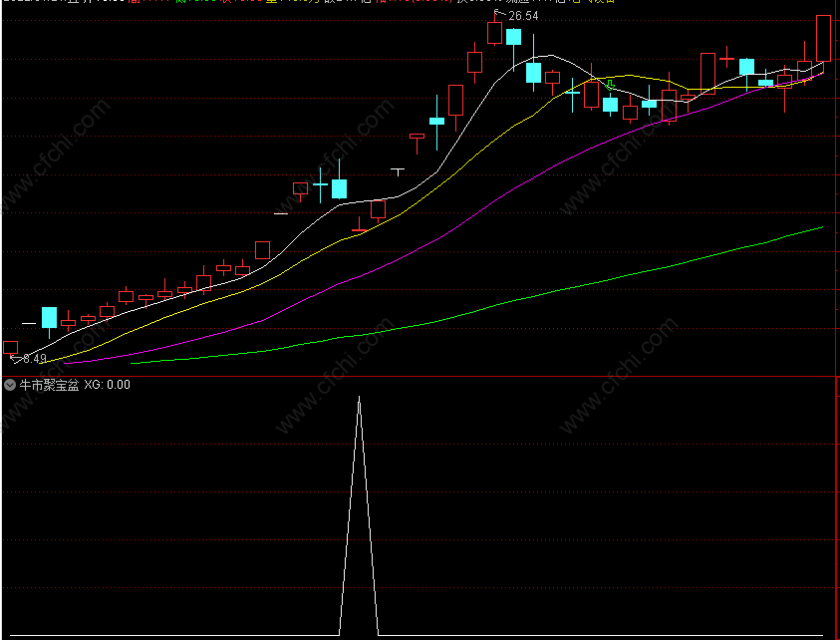Click the 8.49 low price annotation
840x640 pixels.
tap(35, 359)
